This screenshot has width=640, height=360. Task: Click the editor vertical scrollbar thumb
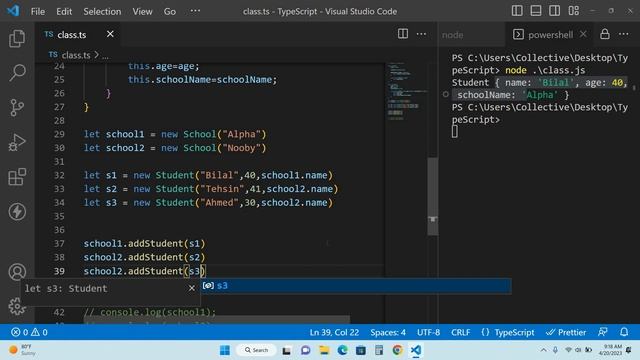pos(433,196)
